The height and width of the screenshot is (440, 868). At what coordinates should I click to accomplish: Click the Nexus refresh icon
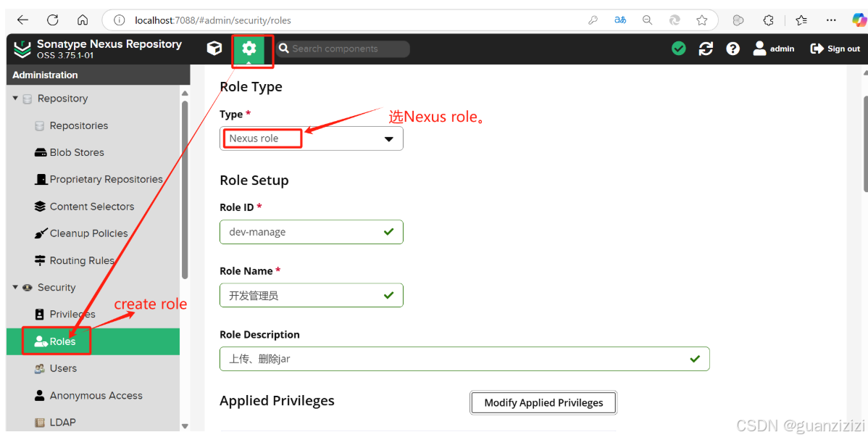pyautogui.click(x=706, y=49)
